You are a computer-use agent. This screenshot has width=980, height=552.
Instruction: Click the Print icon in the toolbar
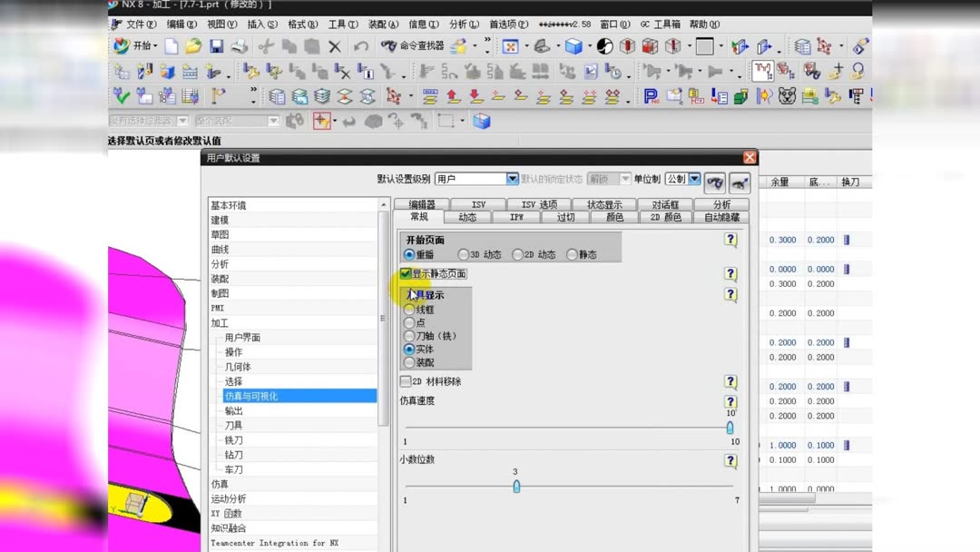pyautogui.click(x=240, y=46)
